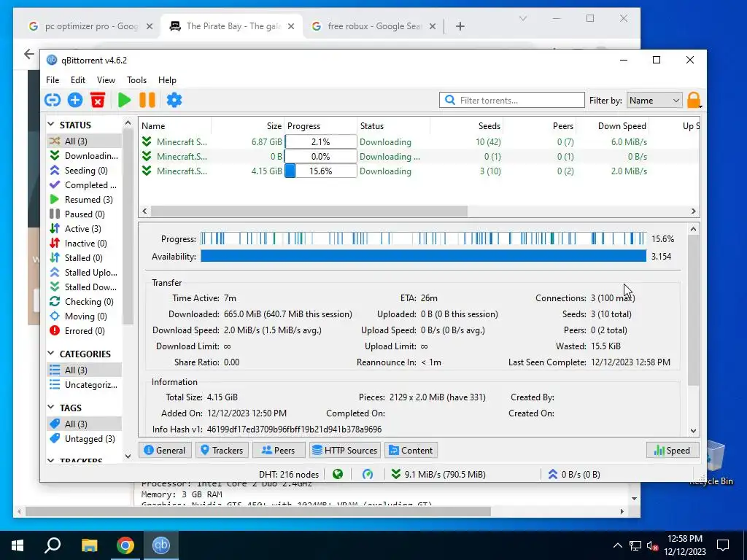Select the Resumed (3) filter
747x560 pixels.
tap(85, 200)
